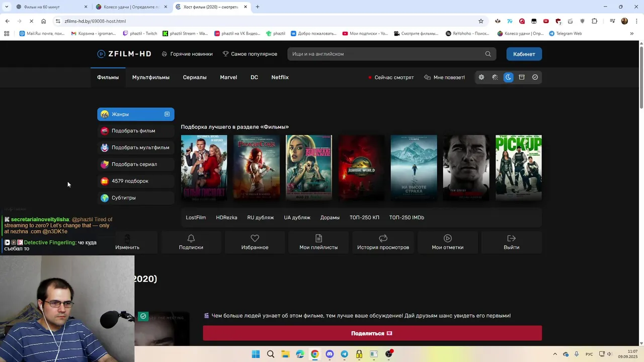Open the Жанры genres panel
This screenshot has width=644, height=362.
click(x=136, y=114)
